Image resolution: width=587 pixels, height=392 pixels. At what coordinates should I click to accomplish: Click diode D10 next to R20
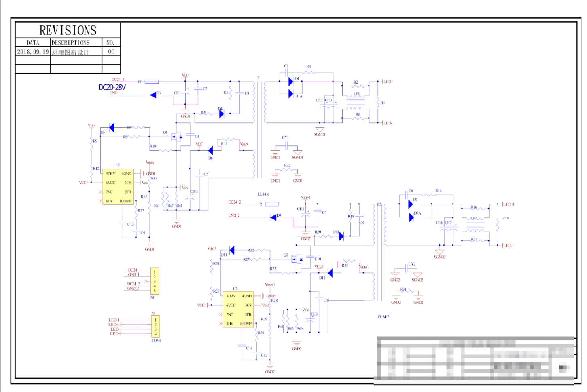(x=341, y=236)
